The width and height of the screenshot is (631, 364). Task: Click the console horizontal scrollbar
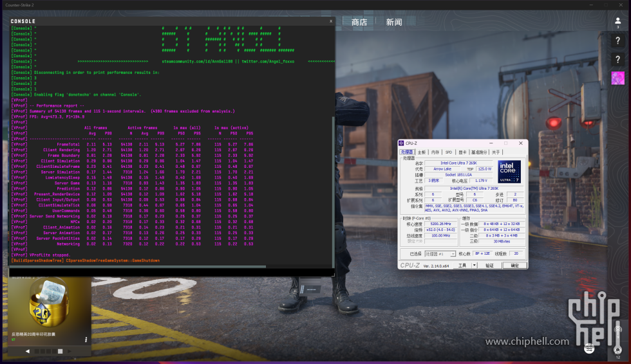point(138,266)
